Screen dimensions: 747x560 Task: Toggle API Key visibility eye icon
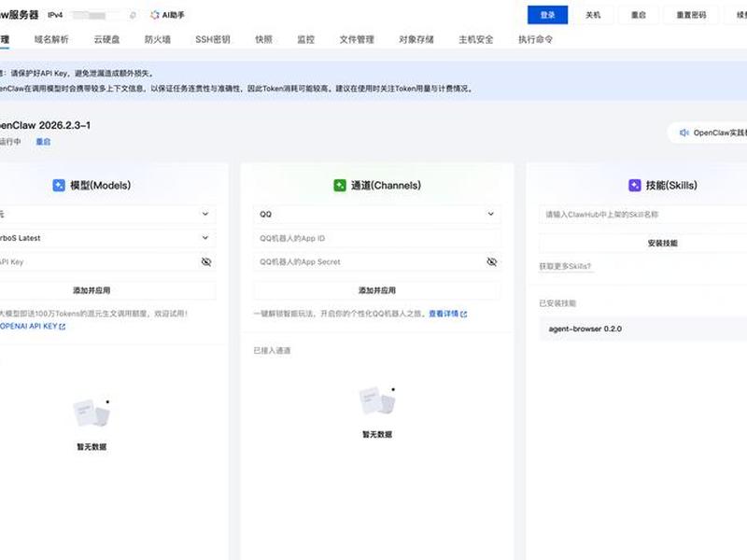[206, 262]
